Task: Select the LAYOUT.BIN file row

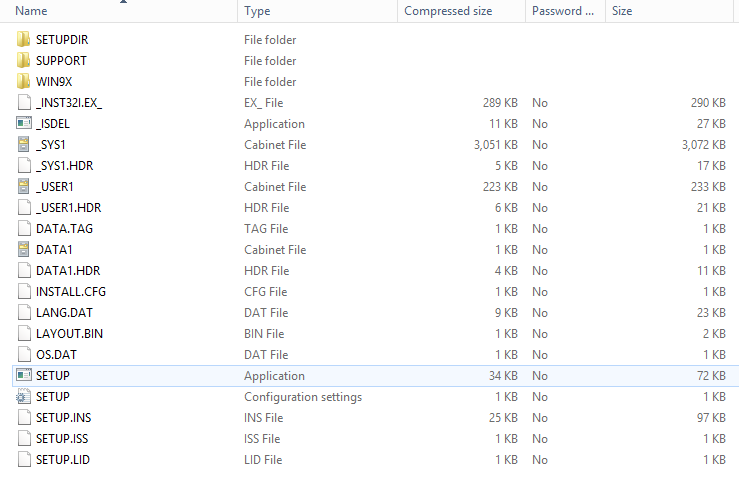Action: click(x=69, y=334)
